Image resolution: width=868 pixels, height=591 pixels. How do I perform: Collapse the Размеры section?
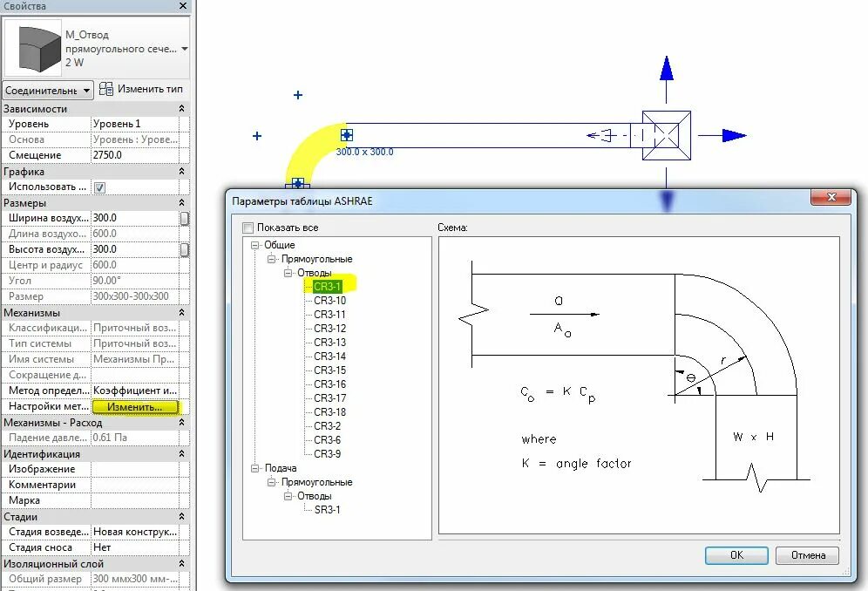(x=181, y=203)
